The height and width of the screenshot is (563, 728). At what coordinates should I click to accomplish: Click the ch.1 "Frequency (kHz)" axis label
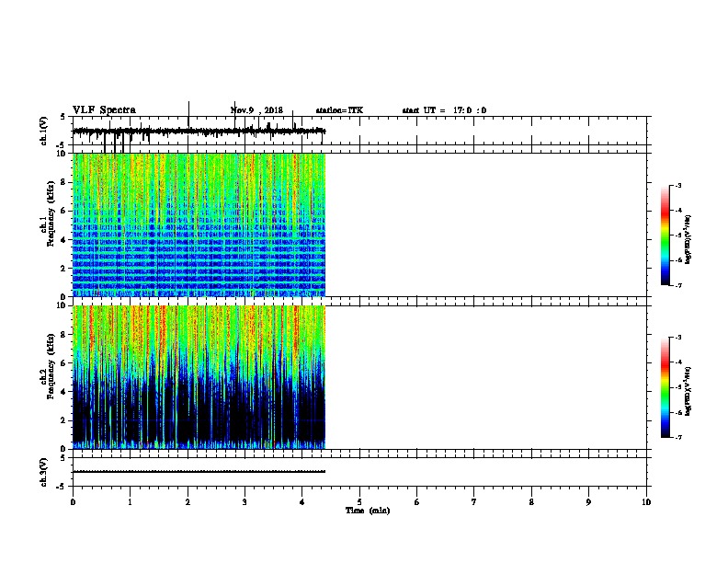point(51,213)
